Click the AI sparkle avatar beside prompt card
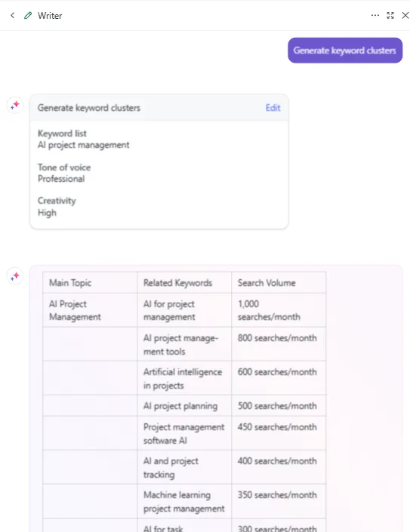The image size is (410, 532). click(x=15, y=105)
